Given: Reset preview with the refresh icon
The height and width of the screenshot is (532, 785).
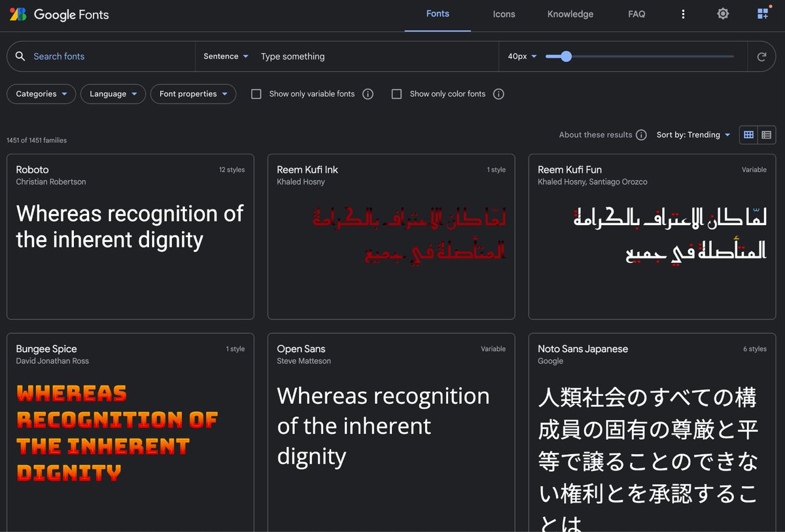Looking at the screenshot, I should point(761,57).
